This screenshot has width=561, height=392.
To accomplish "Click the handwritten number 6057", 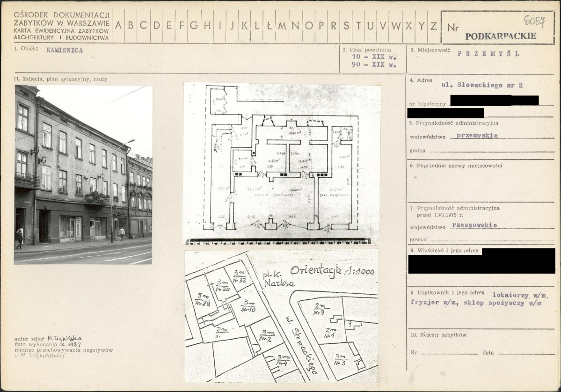I will pyautogui.click(x=534, y=21).
